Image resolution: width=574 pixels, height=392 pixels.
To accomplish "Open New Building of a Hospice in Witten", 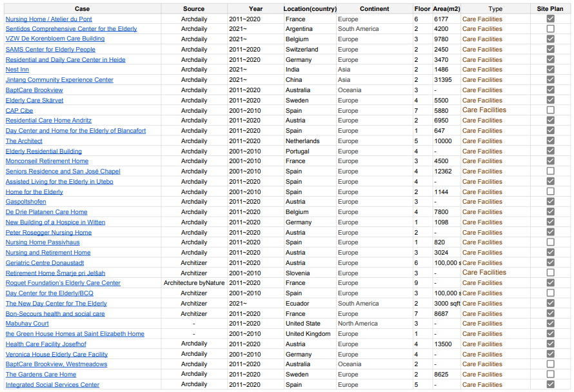I will (x=55, y=222).
